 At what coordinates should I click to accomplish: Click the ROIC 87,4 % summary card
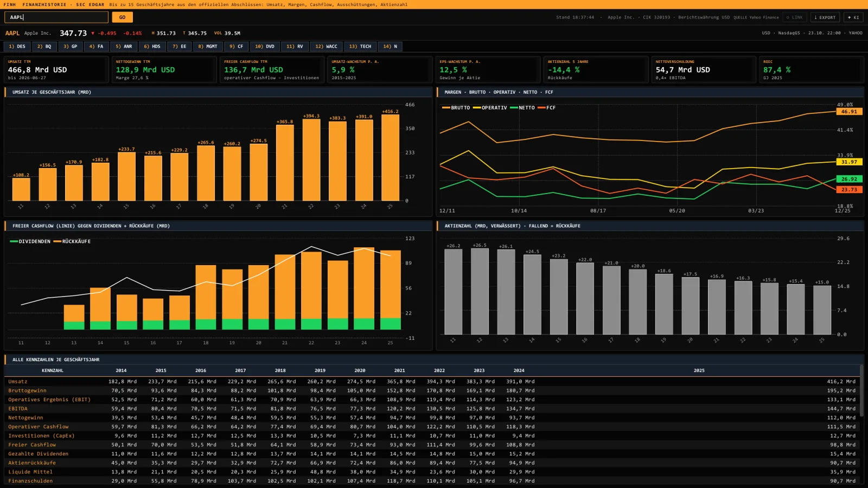(x=812, y=70)
